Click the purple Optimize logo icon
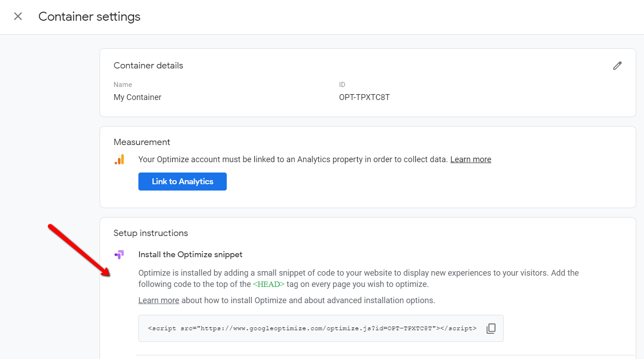The width and height of the screenshot is (644, 359). [119, 254]
